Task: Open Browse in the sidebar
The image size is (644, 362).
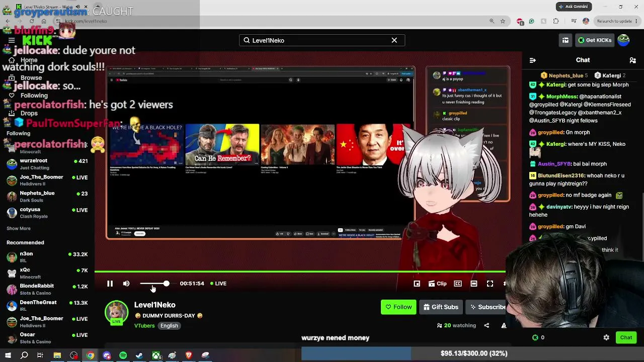Action: [31, 78]
